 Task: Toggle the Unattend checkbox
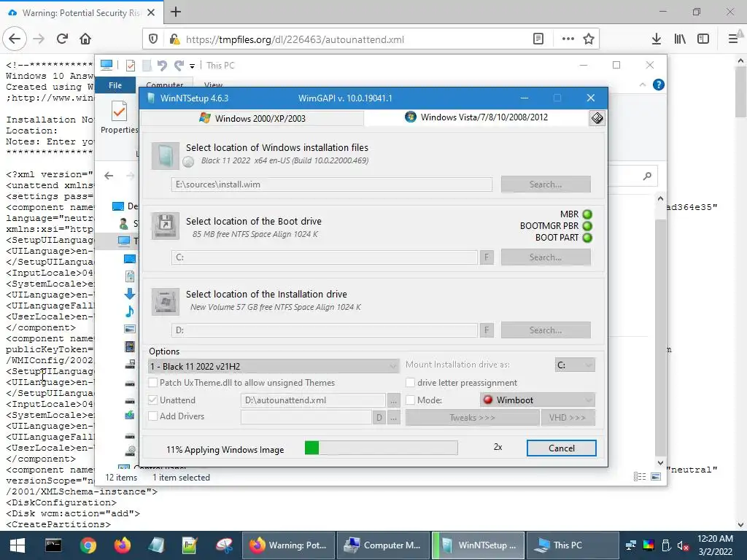tap(153, 400)
